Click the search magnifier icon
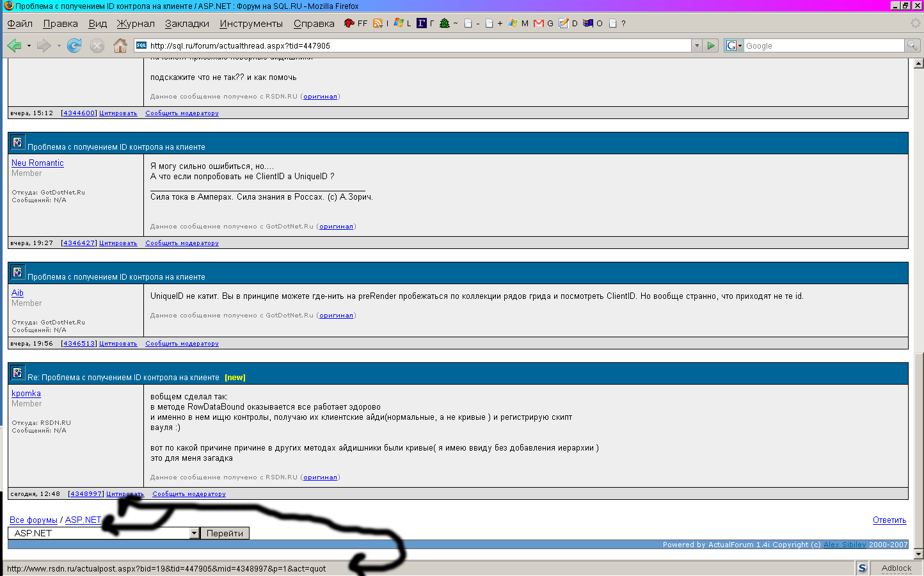This screenshot has height=576, width=924. [912, 45]
